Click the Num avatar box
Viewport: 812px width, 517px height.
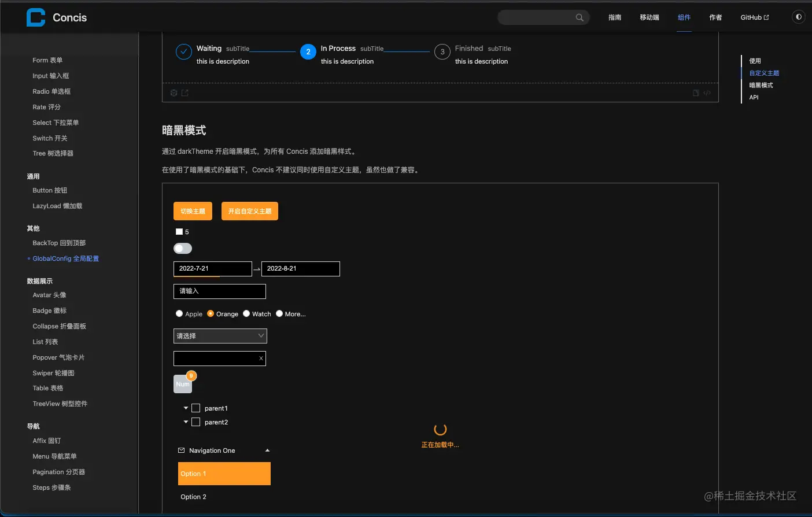(183, 384)
